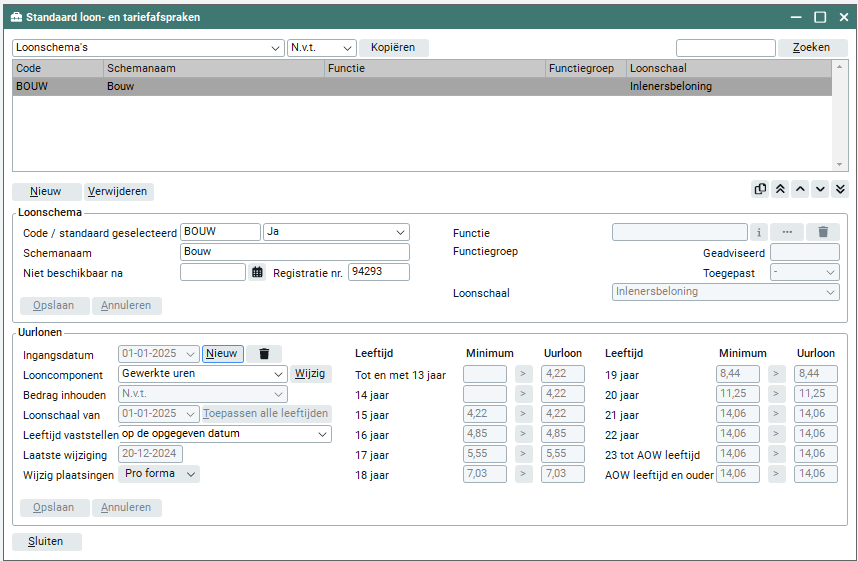Delete the Ingangsdatum entry with trash icon
Screen dimensions: 858x561
pos(264,354)
